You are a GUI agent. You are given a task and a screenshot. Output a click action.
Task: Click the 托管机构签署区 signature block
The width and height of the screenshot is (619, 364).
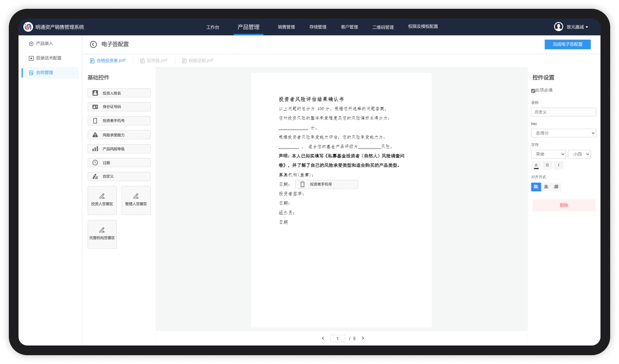coord(102,234)
